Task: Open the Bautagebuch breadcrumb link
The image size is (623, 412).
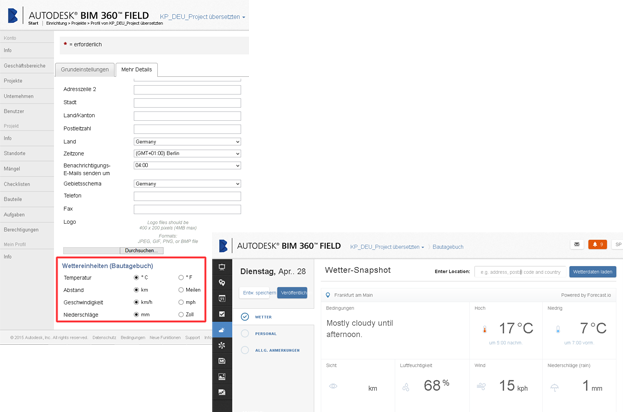Action: (448, 247)
